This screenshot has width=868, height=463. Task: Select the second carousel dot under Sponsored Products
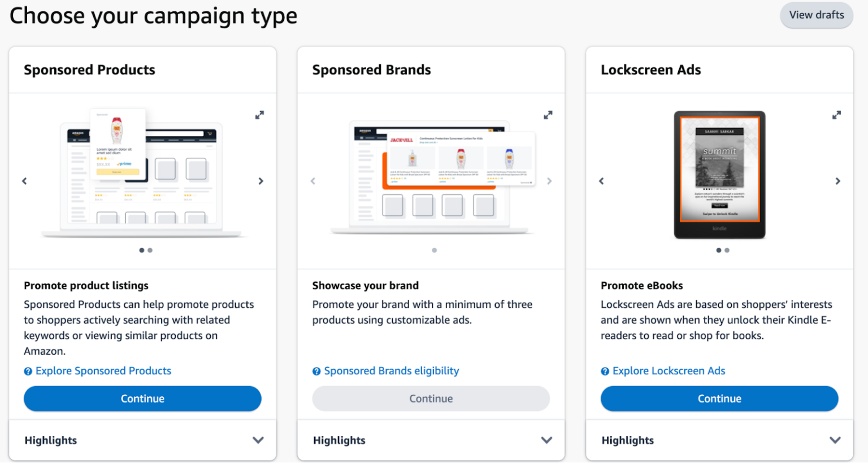tap(150, 250)
